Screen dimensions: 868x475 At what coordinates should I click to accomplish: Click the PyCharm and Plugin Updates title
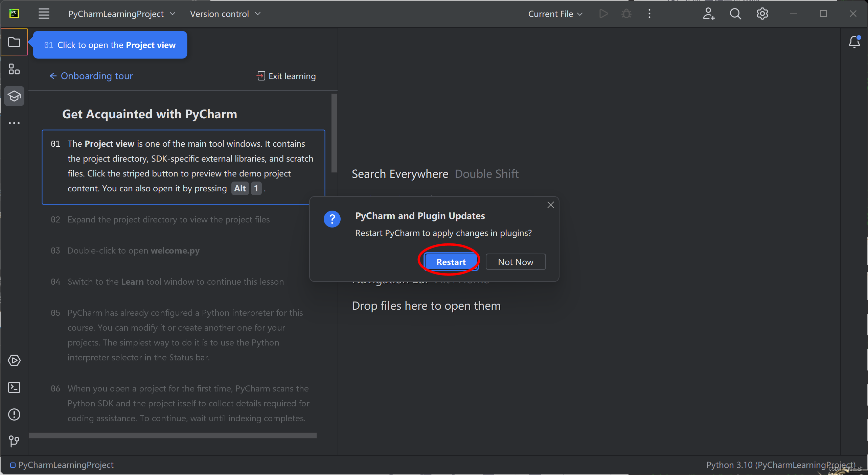coord(420,216)
